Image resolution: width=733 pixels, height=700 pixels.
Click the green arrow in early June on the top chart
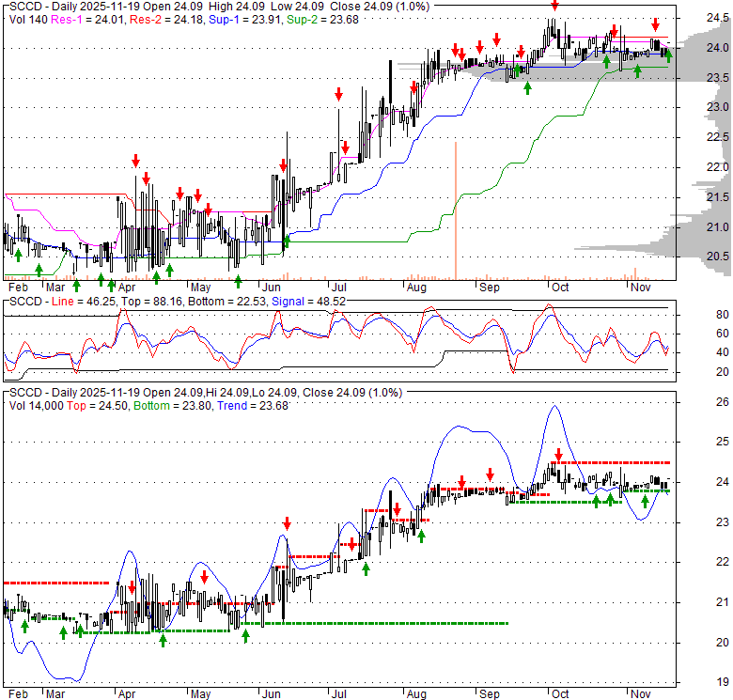pyautogui.click(x=287, y=241)
